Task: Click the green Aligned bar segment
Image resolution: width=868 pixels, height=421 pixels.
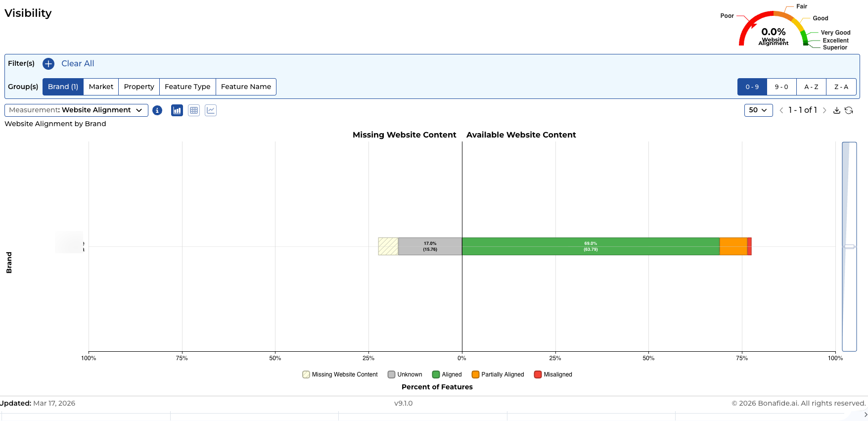Action: click(x=591, y=246)
